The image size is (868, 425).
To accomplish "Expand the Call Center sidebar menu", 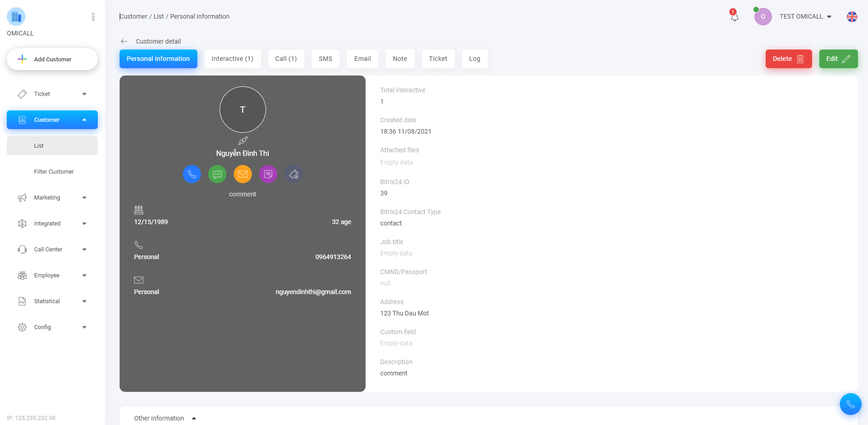I will (52, 250).
